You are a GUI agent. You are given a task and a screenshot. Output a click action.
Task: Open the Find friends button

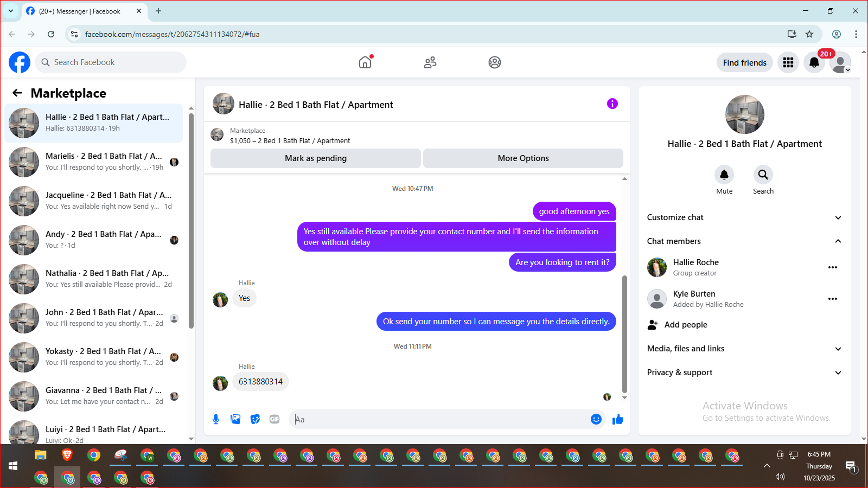(x=745, y=62)
